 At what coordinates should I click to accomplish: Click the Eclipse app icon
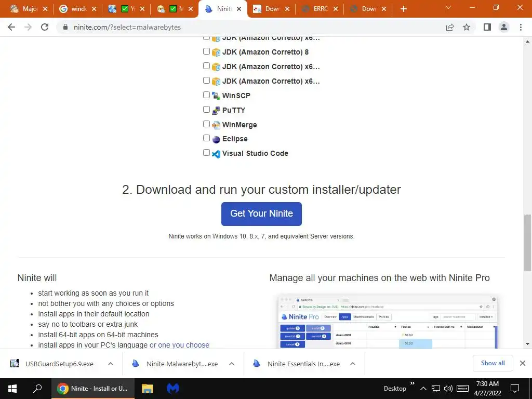tap(216, 139)
